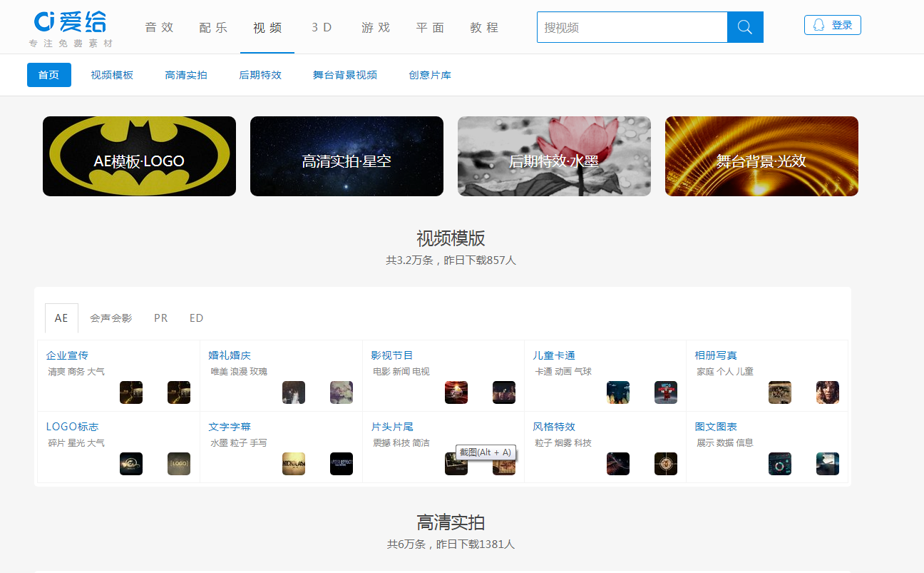The width and height of the screenshot is (924, 573).
Task: Click the 高清实拍 section heading
Action: click(451, 522)
